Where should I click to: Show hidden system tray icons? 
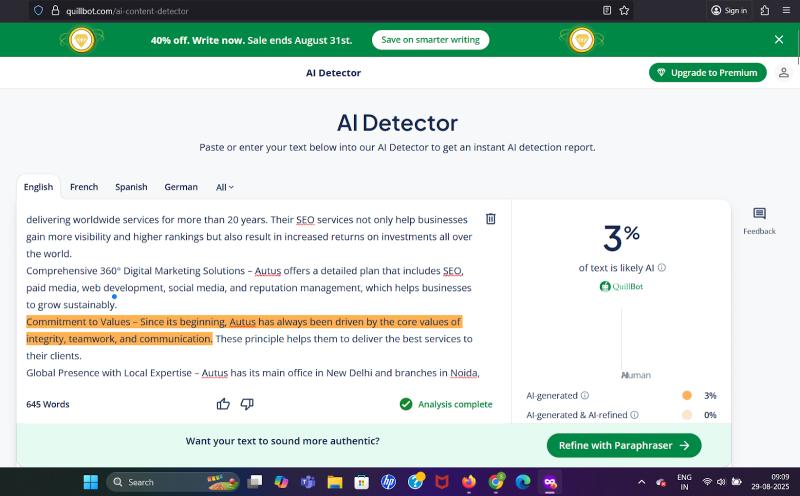point(642,482)
